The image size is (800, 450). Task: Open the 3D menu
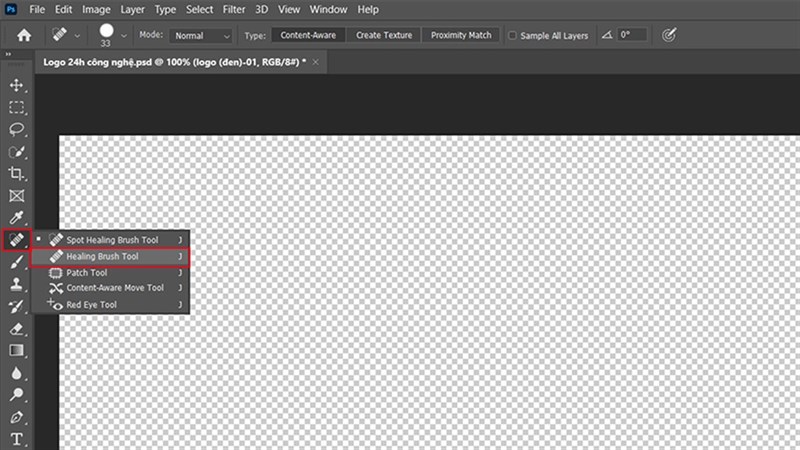(x=261, y=9)
